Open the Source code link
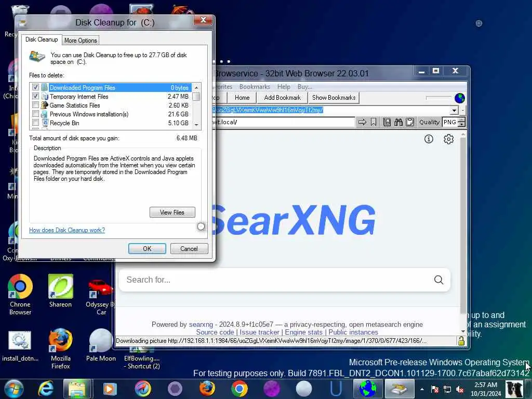 click(x=215, y=332)
